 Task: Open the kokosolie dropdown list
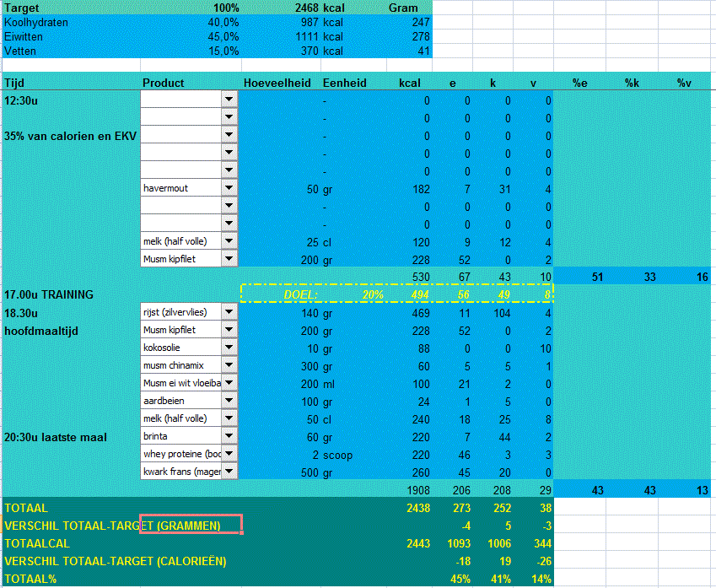tap(230, 347)
